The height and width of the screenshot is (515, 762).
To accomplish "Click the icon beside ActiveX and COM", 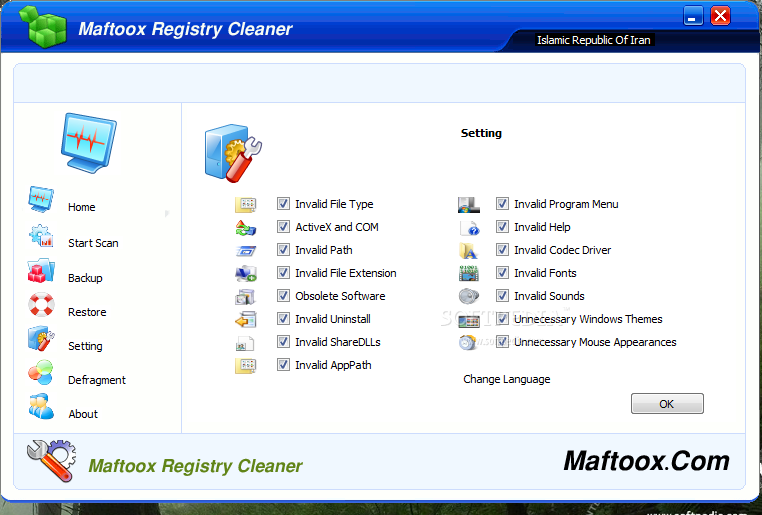I will point(246,228).
